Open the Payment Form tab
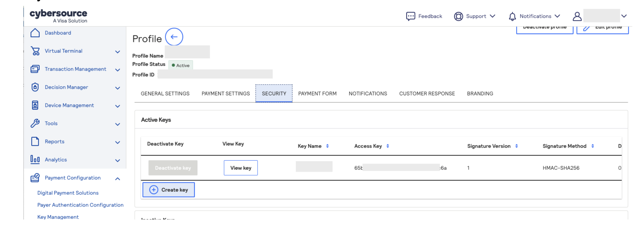This screenshot has width=644, height=227. [x=317, y=94]
